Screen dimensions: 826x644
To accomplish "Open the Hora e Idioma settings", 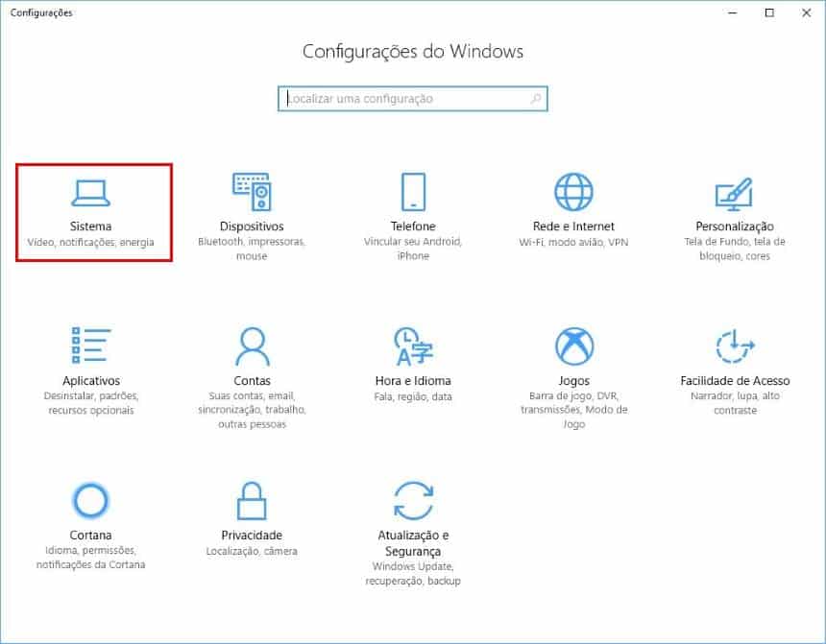I will pyautogui.click(x=412, y=347).
